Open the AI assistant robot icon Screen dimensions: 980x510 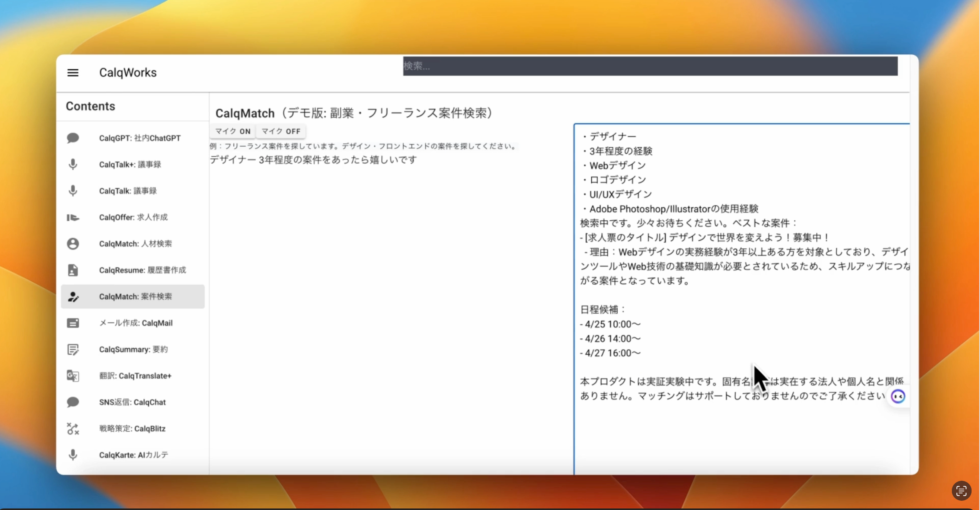coord(898,396)
